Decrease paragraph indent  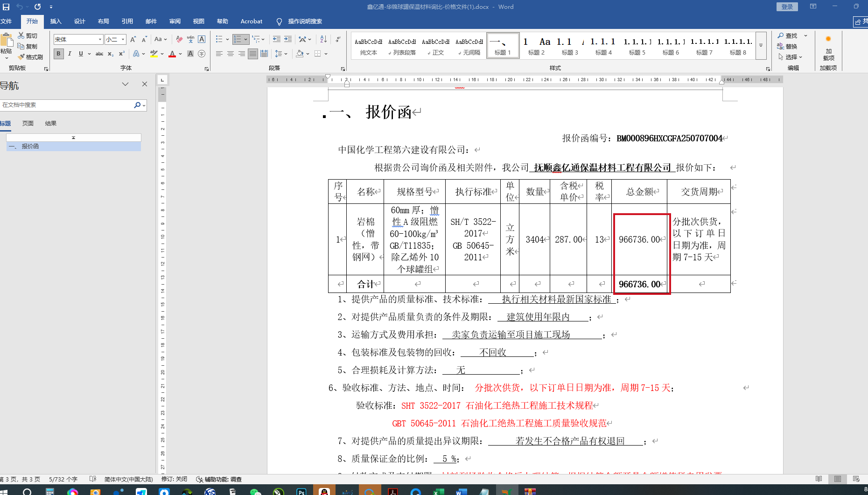coord(277,39)
